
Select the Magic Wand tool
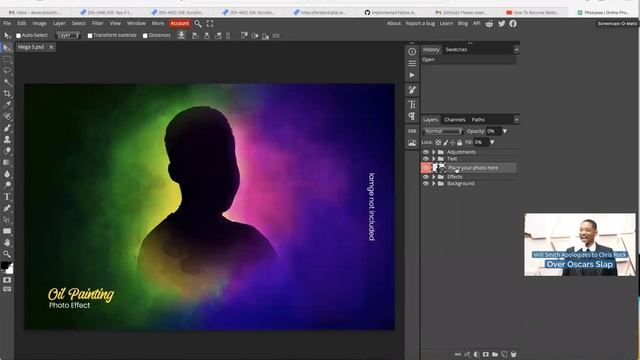point(7,82)
